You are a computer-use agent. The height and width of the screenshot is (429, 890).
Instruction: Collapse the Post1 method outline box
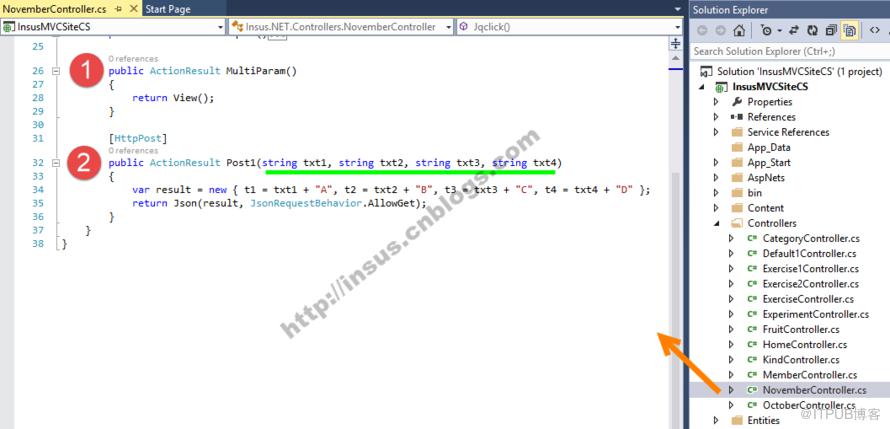[x=56, y=163]
